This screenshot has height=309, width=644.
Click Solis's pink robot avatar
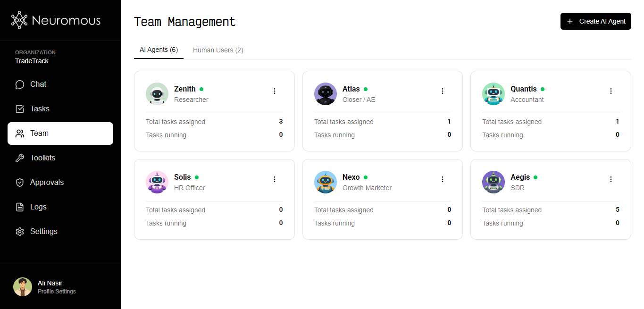click(x=157, y=182)
